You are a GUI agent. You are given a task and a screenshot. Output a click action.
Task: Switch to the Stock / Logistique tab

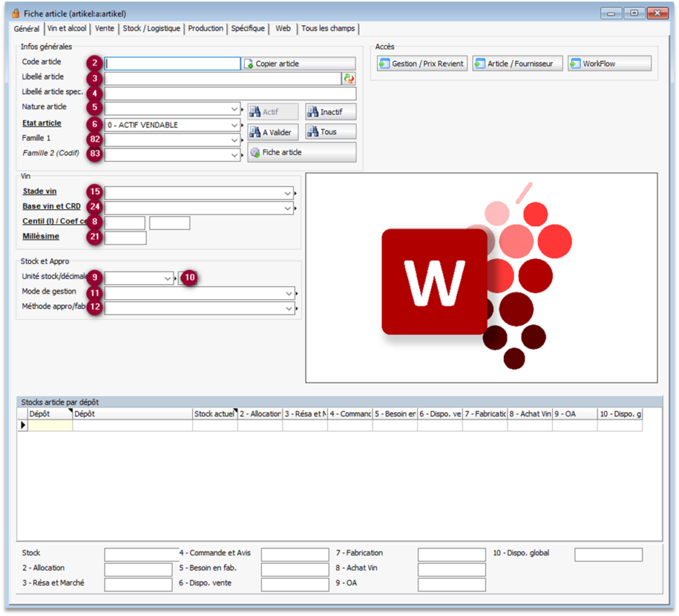coord(151,29)
